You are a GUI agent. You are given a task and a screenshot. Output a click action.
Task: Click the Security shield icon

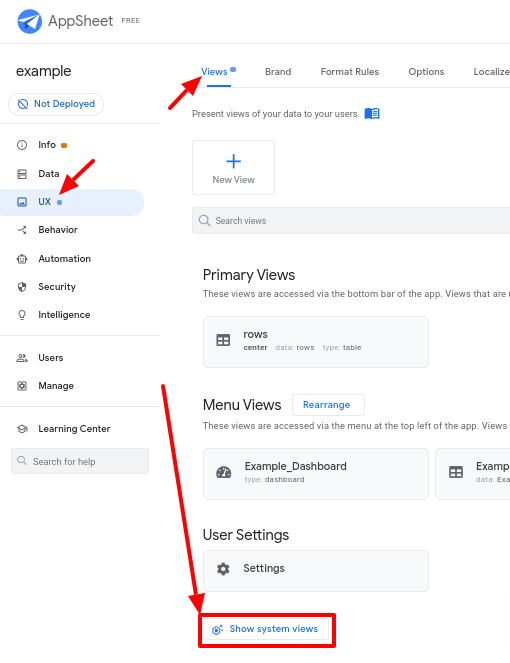22,287
